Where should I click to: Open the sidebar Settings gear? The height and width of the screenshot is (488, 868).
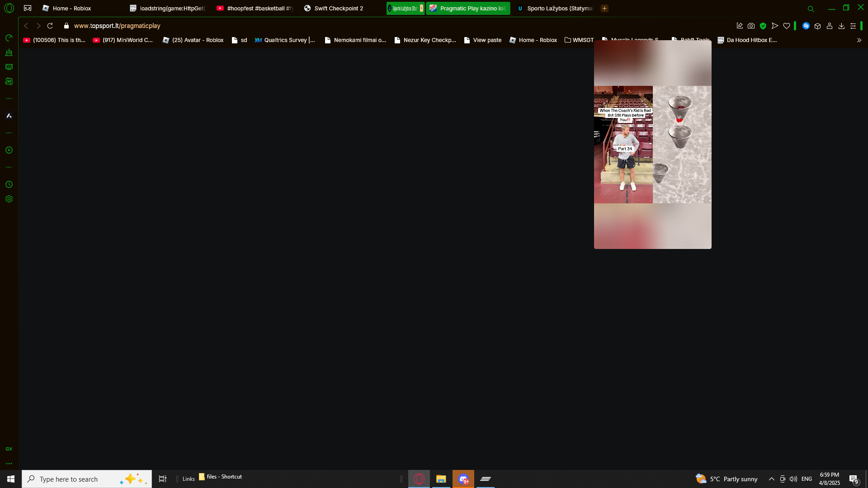[9, 199]
